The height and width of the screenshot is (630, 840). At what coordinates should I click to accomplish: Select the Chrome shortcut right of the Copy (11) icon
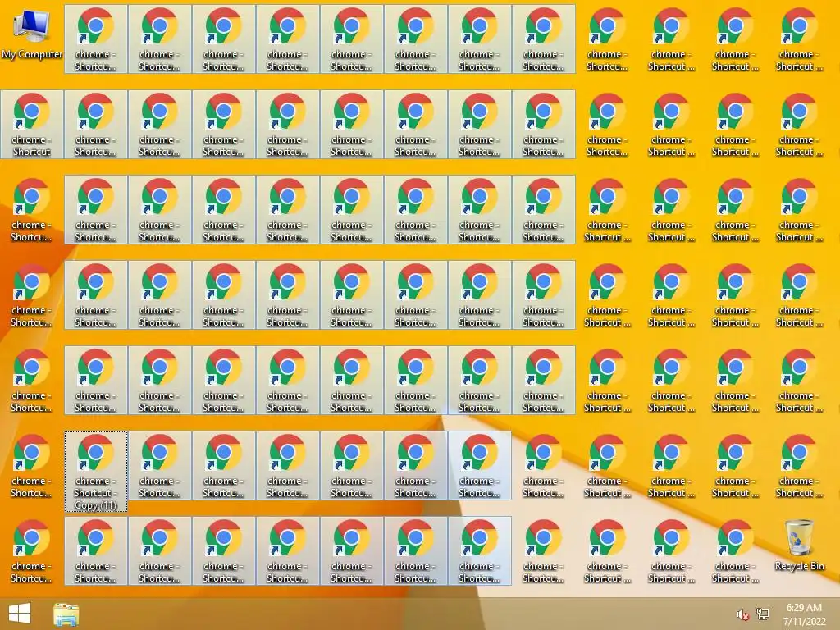click(x=160, y=466)
